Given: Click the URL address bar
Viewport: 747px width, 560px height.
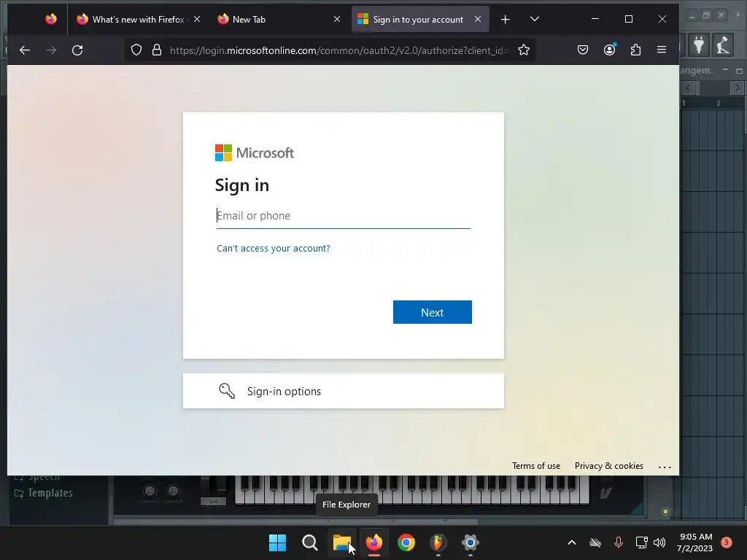Looking at the screenshot, I should point(339,50).
